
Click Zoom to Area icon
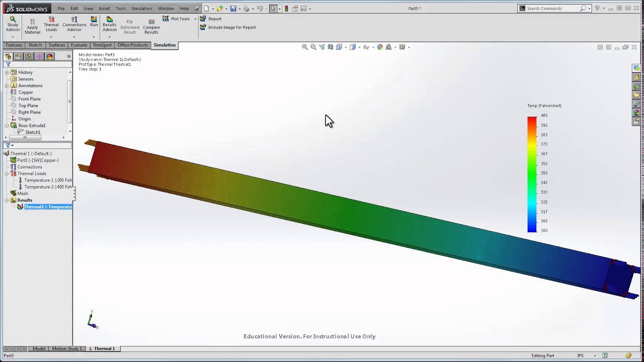[313, 47]
